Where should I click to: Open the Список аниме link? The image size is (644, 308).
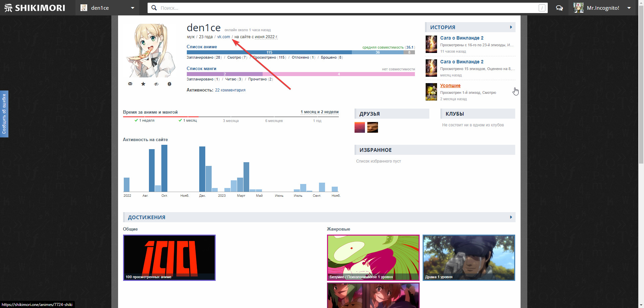(202, 47)
